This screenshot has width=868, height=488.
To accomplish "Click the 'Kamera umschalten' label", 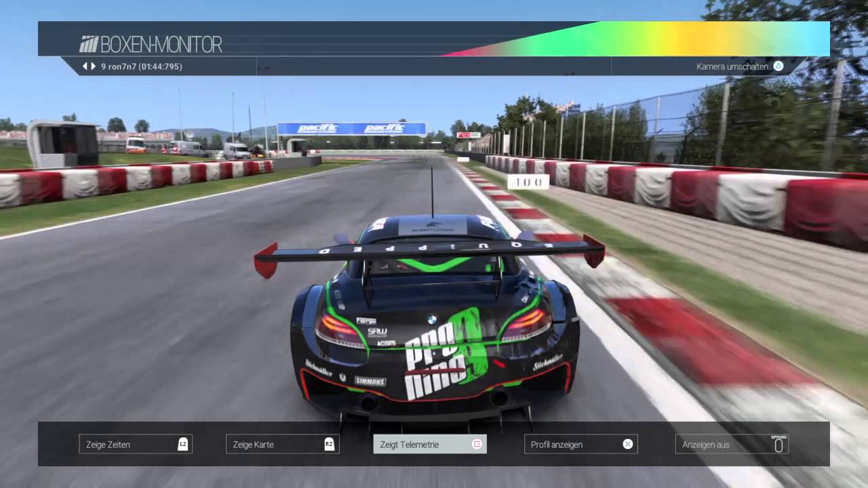I will [732, 66].
